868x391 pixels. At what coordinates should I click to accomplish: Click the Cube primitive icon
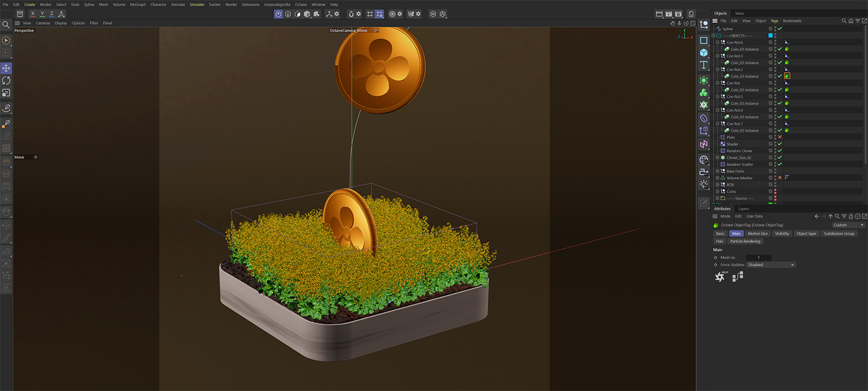704,53
